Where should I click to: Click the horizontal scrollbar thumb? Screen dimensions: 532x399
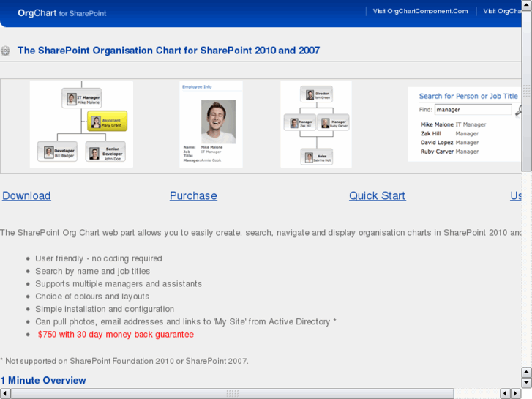(233, 394)
